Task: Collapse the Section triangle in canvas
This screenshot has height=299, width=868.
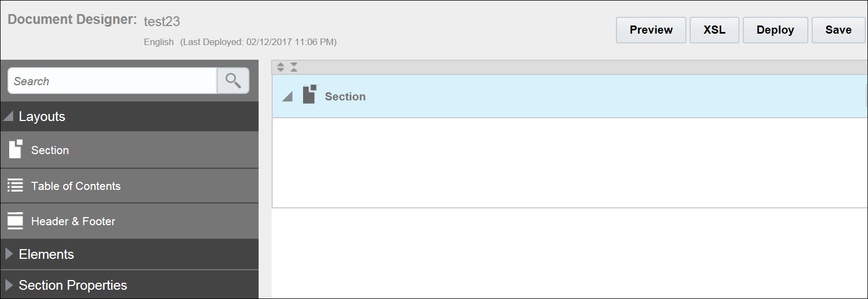Action: (x=288, y=97)
